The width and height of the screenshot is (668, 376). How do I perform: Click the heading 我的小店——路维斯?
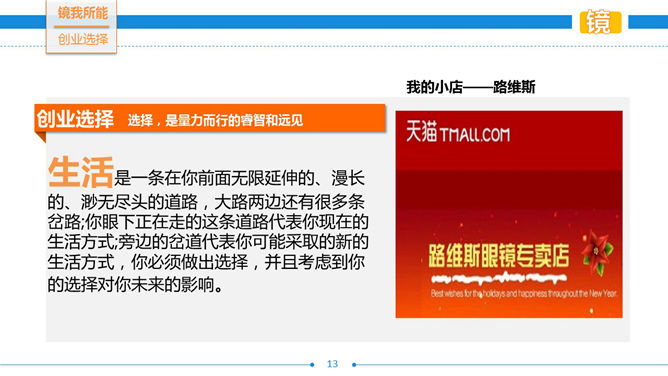click(471, 87)
